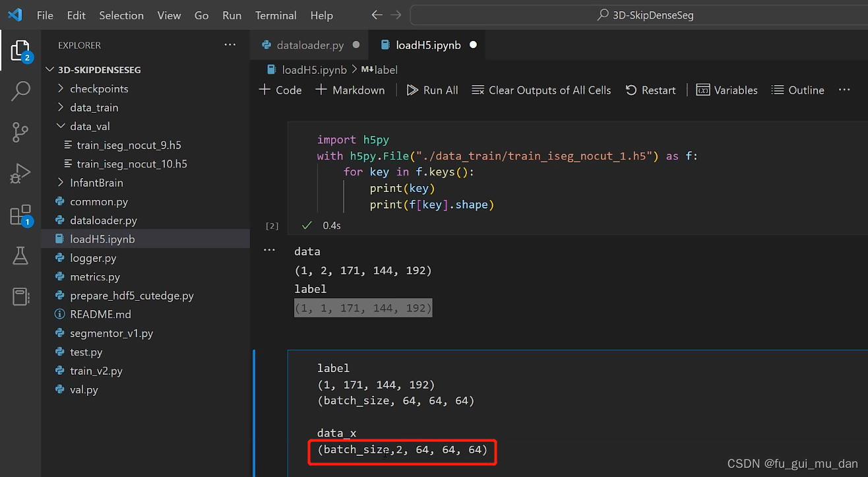Viewport: 868px width, 477px height.
Task: Open the Search view in activity bar
Action: (x=20, y=91)
